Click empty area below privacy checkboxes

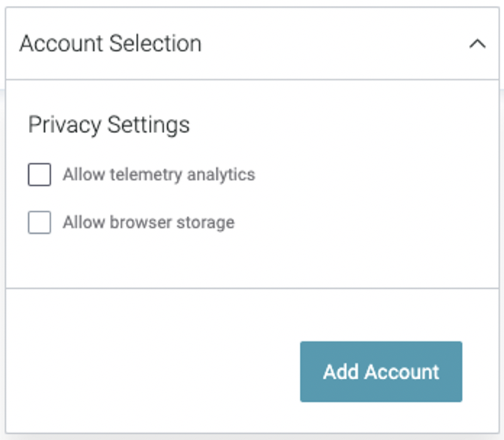[x=252, y=261]
